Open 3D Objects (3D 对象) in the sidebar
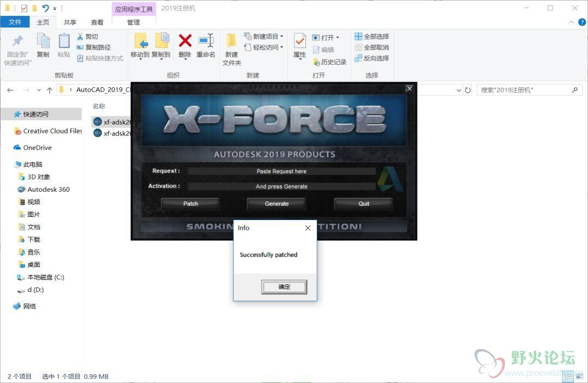This screenshot has height=383, width=588. coord(34,177)
